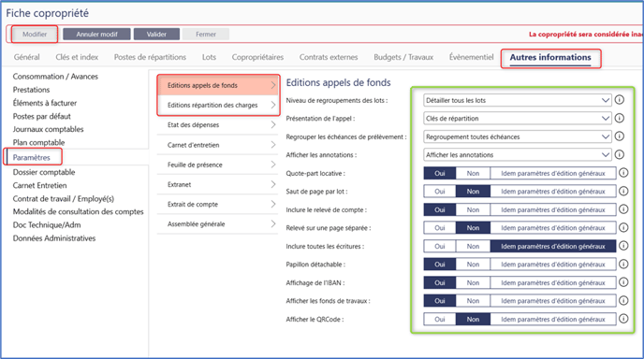This screenshot has height=359, width=644.
Task: Expand Extrait de compte section
Action: click(x=218, y=204)
